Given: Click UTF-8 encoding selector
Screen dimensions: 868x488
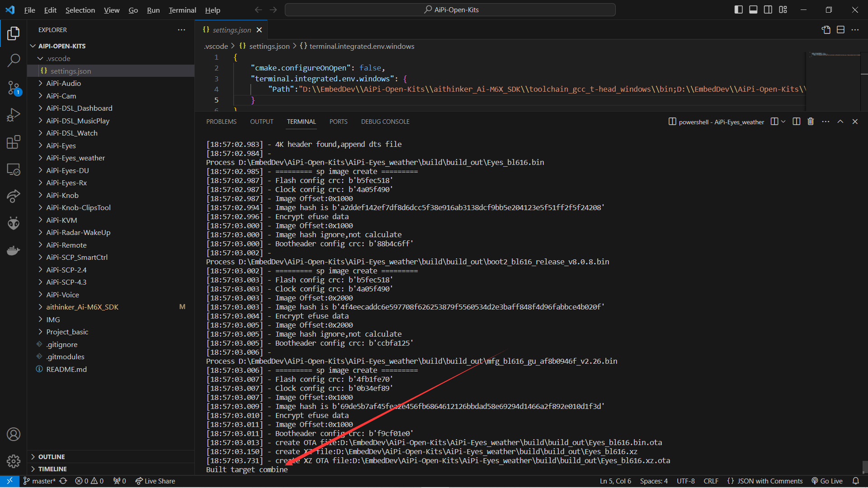Looking at the screenshot, I should (x=686, y=481).
